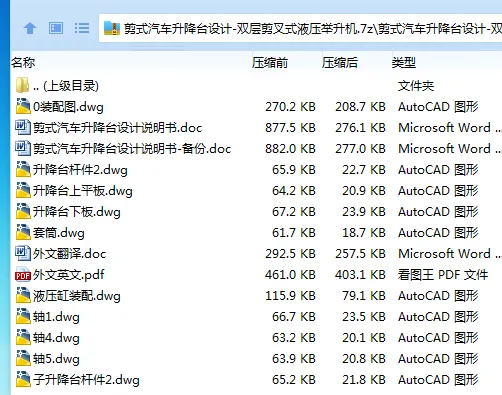The width and height of the screenshot is (502, 395).
Task: Click the Word icon of 外文翻译.doc
Action: [x=23, y=253]
